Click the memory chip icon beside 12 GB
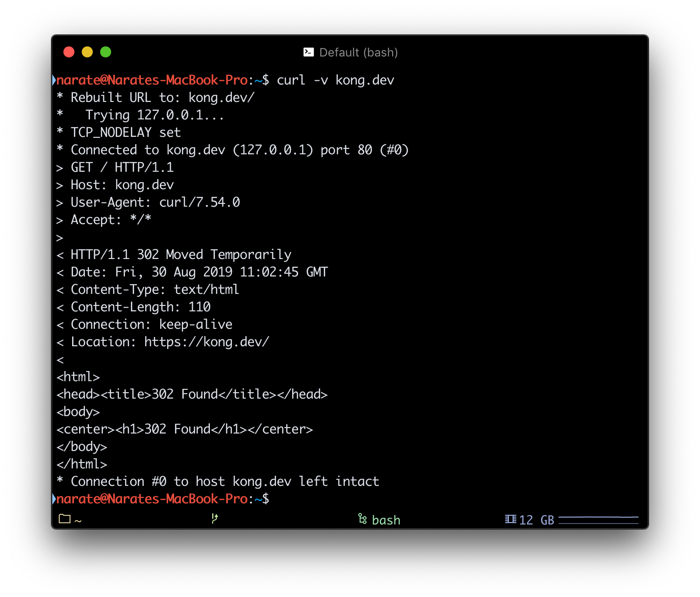700x597 pixels. (x=510, y=519)
